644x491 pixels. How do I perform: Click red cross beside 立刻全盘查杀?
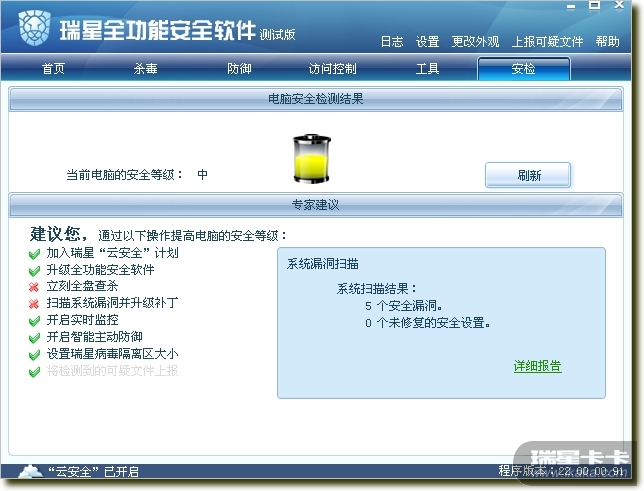pyautogui.click(x=34, y=287)
